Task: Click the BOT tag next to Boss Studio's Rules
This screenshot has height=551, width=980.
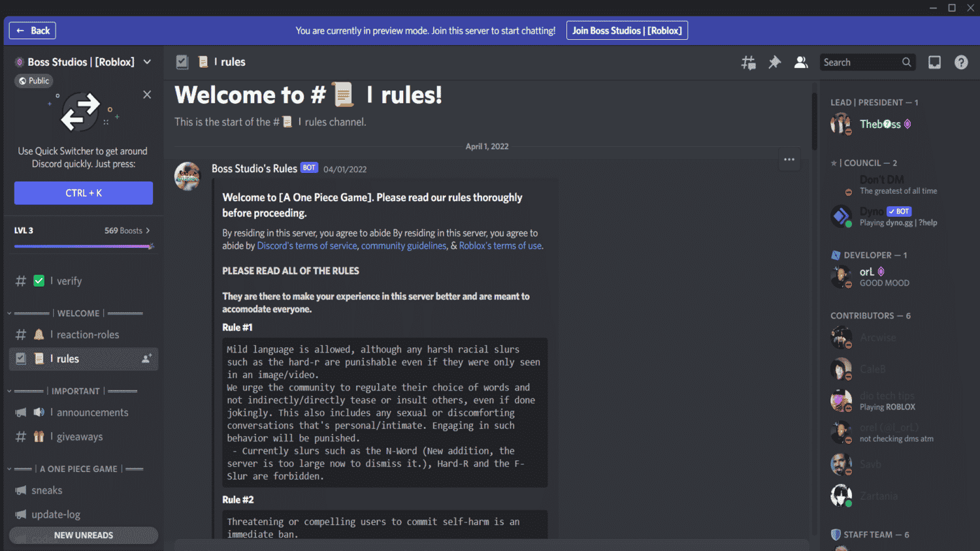Action: (309, 168)
